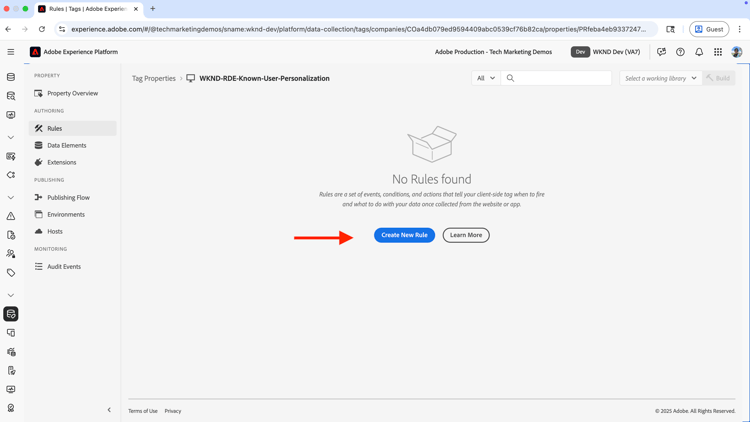This screenshot has width=750, height=422.
Task: Click Chrome's back arrow
Action: pos(8,29)
